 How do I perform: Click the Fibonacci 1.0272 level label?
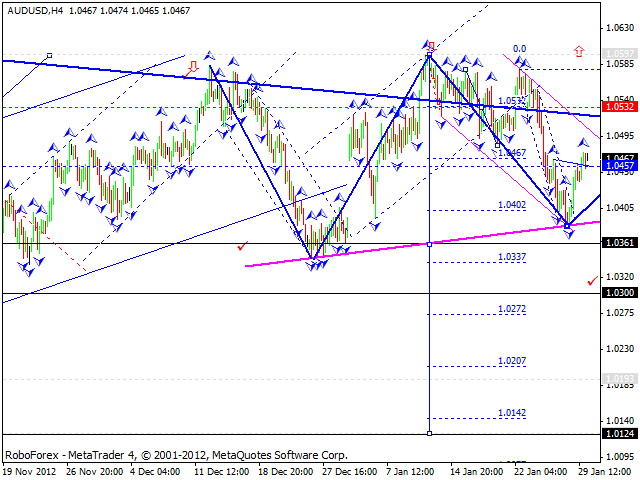[512, 309]
